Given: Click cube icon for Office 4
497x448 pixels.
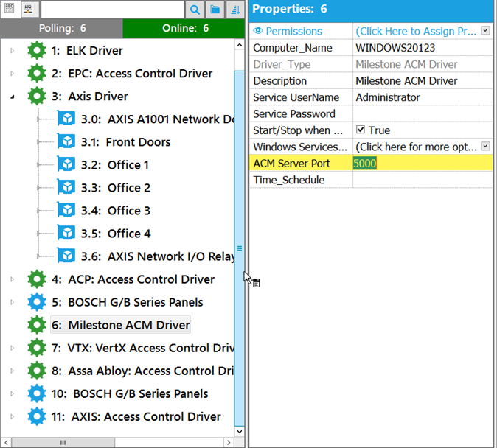Looking at the screenshot, I should click(66, 233).
